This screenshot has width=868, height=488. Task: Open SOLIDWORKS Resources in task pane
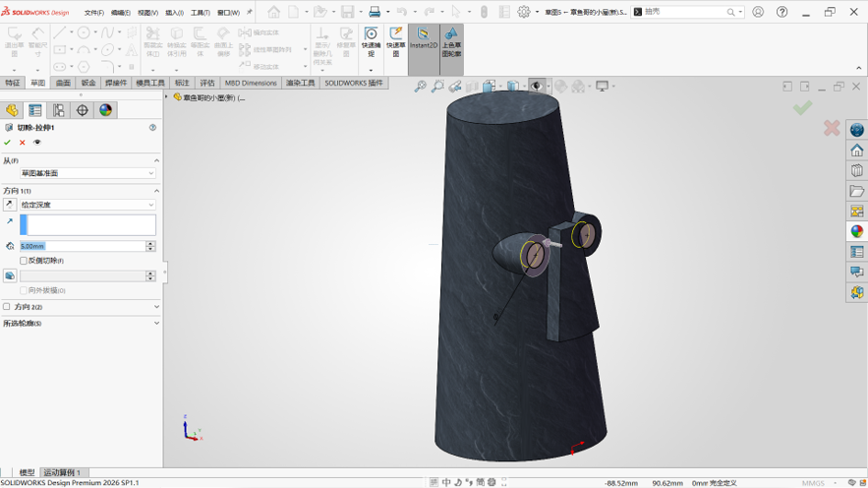[x=857, y=130]
